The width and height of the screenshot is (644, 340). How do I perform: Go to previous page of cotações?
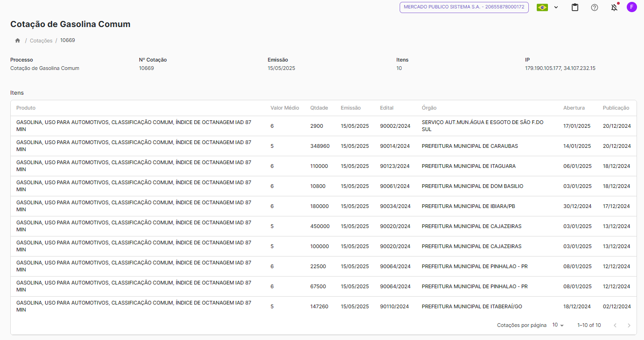click(x=615, y=325)
